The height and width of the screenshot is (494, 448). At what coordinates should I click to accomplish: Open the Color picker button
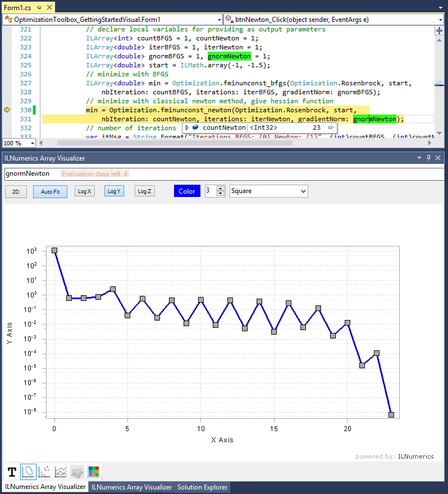click(x=187, y=191)
